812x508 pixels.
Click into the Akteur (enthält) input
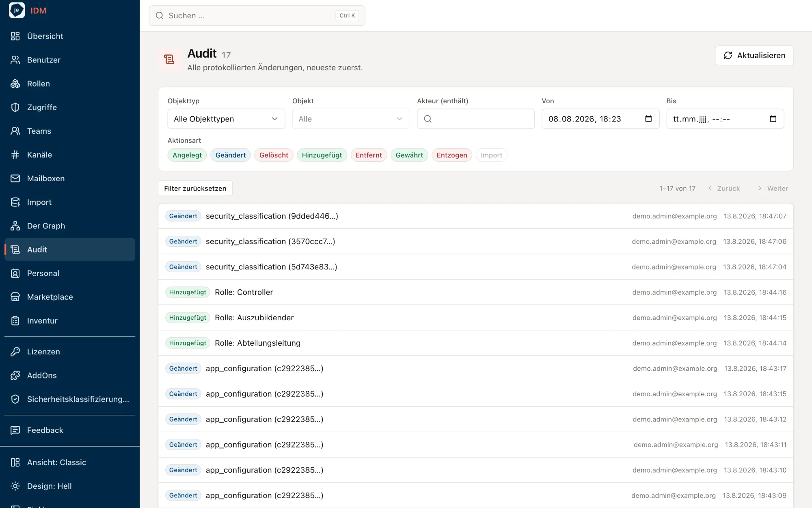click(476, 119)
